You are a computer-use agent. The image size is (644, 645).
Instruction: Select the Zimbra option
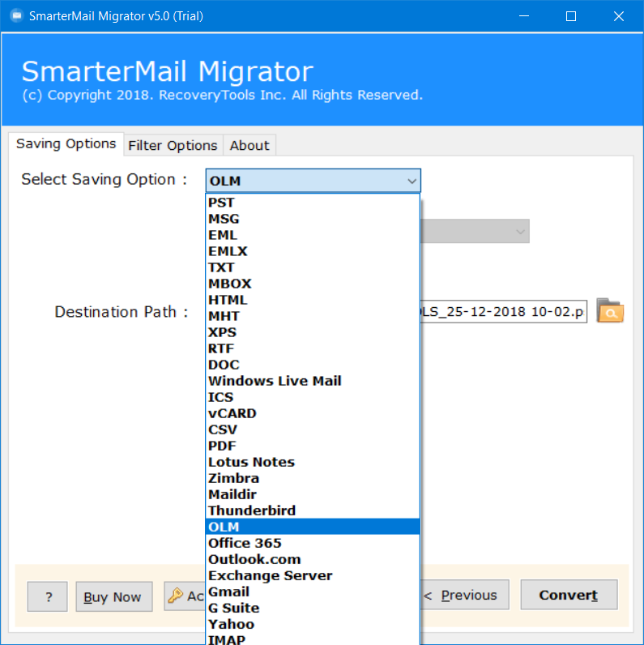pos(313,478)
